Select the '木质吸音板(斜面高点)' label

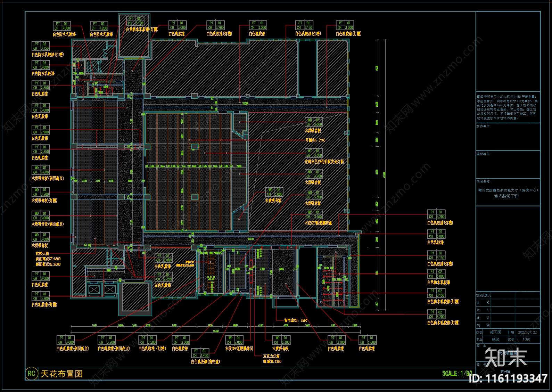point(48,178)
